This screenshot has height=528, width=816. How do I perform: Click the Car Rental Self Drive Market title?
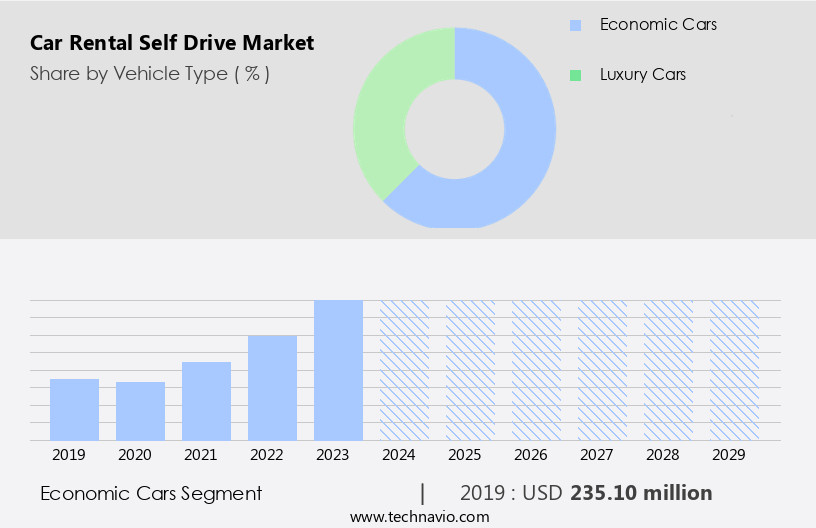172,43
